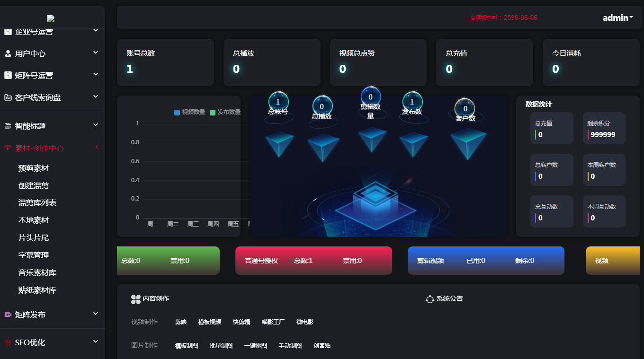644x359 pixels.
Task: Click the 矩阵发布 video camera icon
Action: tap(8, 315)
